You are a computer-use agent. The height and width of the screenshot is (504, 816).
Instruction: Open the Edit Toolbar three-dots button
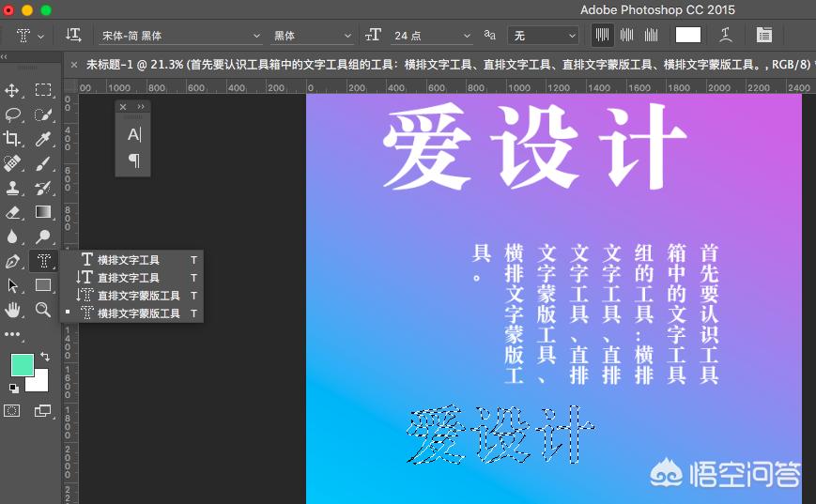click(12, 334)
